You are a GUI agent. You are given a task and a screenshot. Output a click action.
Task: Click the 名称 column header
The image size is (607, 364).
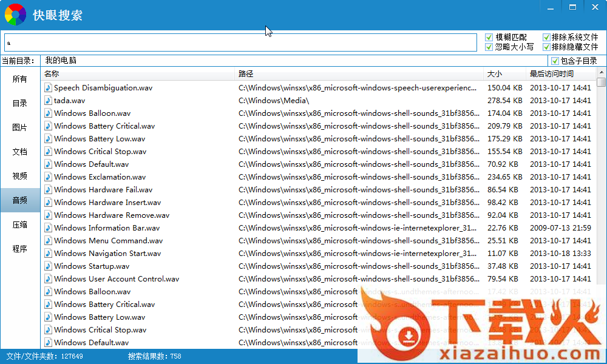click(52, 74)
